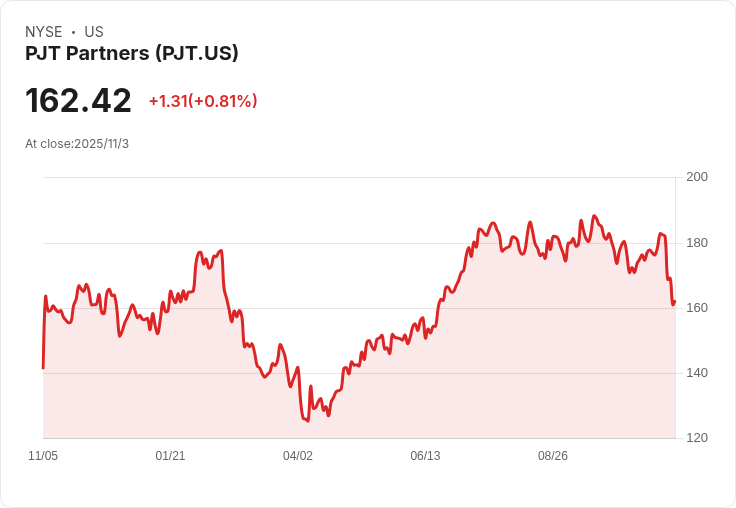
Task: Click the 120 price axis label
Action: (x=697, y=438)
